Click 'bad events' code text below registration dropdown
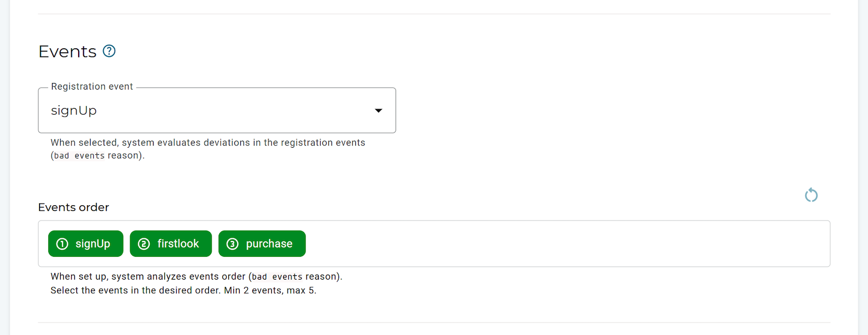Viewport: 868px width, 335px height. tap(79, 156)
